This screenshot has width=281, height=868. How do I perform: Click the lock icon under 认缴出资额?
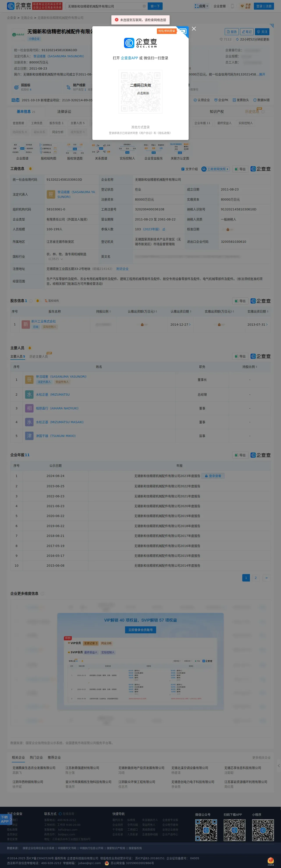point(142,325)
